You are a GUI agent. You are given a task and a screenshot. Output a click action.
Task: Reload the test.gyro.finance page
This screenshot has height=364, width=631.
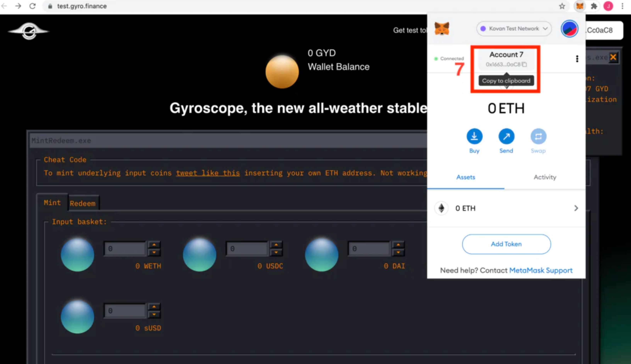coord(32,6)
